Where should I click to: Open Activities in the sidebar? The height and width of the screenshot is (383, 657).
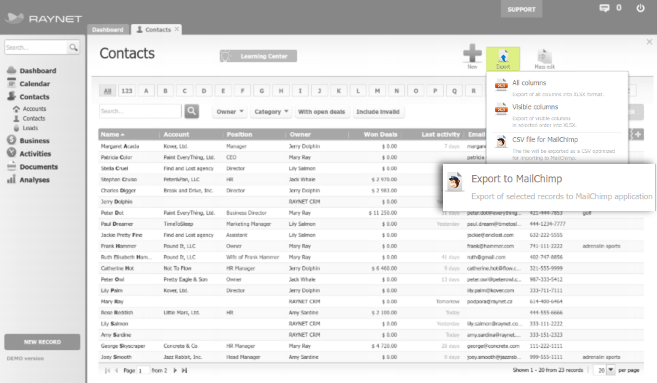point(35,153)
